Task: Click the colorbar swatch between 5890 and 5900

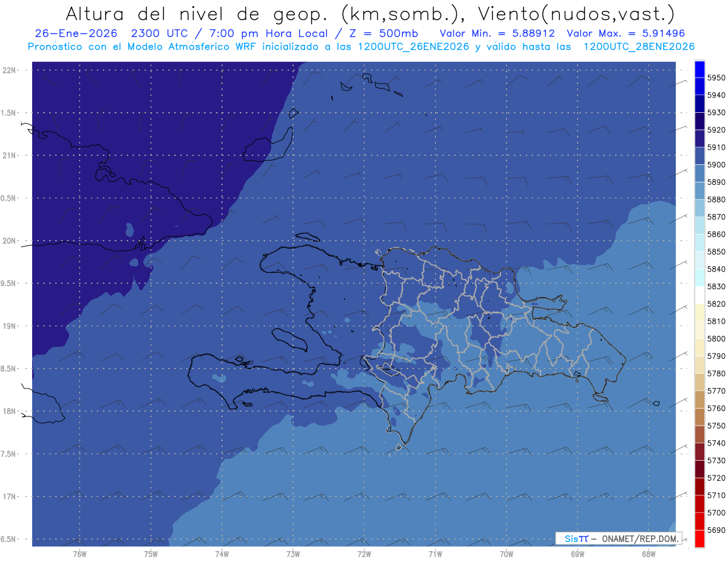Action: [699, 173]
